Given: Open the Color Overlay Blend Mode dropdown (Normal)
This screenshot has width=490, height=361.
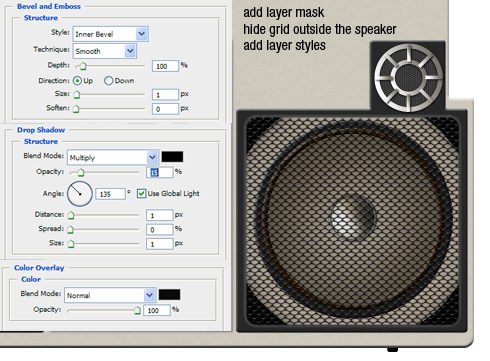Looking at the screenshot, I should point(110,295).
